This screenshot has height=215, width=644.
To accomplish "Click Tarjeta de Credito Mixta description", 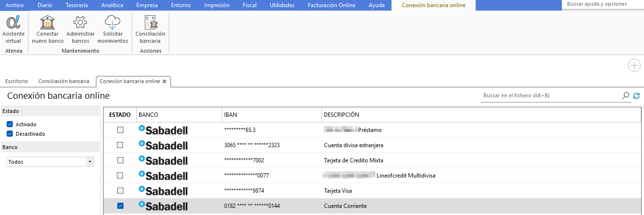I will coord(353,160).
